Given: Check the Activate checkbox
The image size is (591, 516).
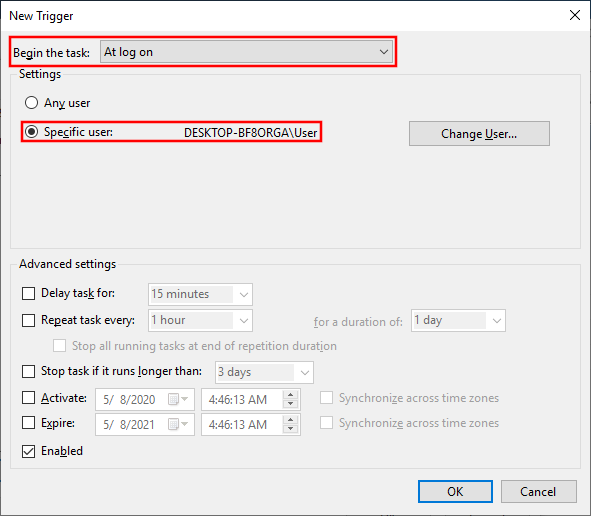Looking at the screenshot, I should [29, 398].
